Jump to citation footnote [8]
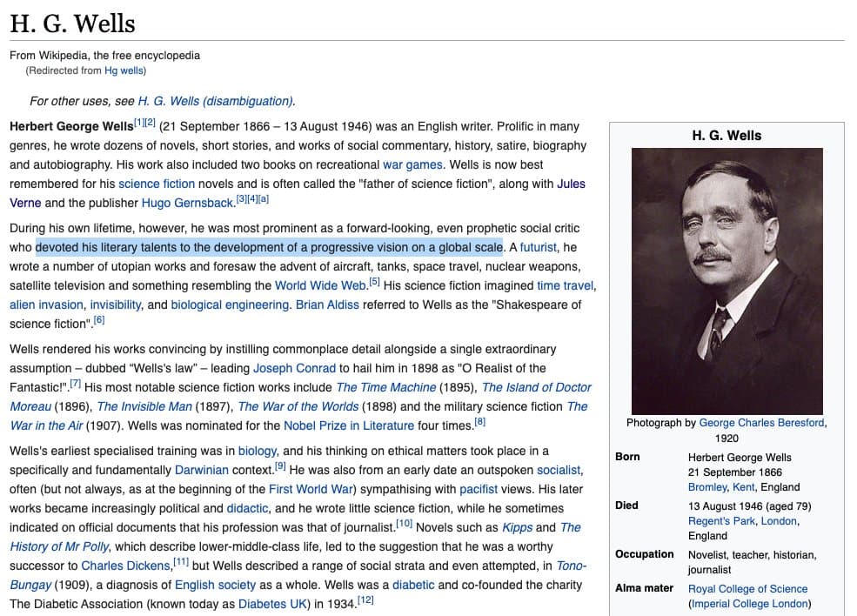This screenshot has width=857, height=616. [x=479, y=422]
